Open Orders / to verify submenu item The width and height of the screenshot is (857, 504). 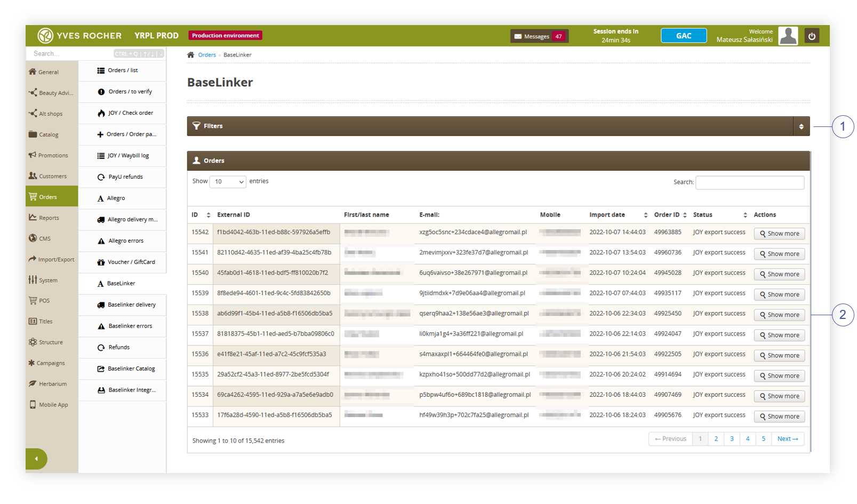pyautogui.click(x=122, y=92)
